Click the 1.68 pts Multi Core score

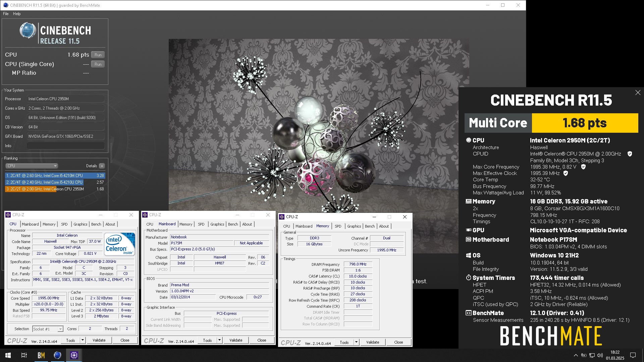(585, 123)
